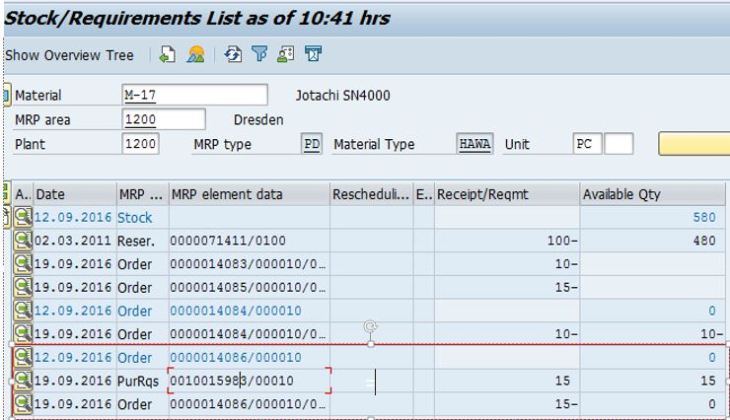Click the delete filter trash icon

313,54
